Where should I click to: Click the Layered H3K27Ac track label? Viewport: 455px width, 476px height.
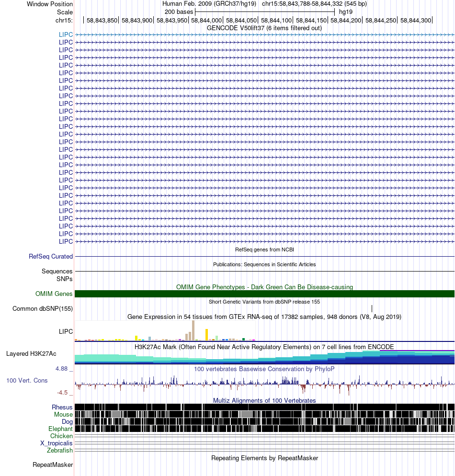point(31,353)
